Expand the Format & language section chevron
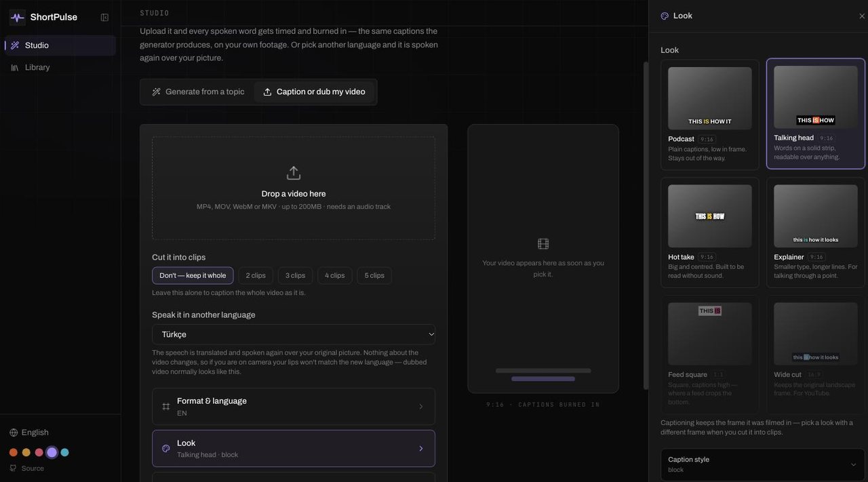The image size is (868, 482). (x=420, y=407)
